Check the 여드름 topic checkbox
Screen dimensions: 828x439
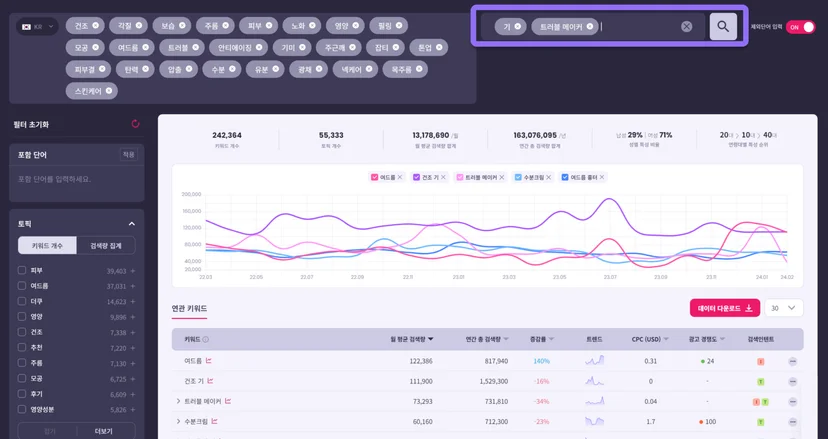(22, 286)
